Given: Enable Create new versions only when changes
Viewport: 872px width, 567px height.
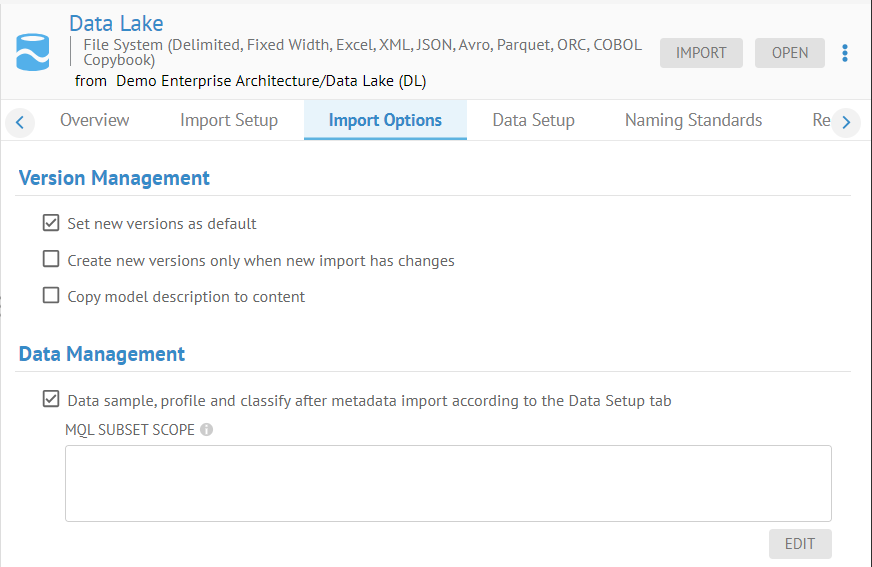Looking at the screenshot, I should coord(51,260).
